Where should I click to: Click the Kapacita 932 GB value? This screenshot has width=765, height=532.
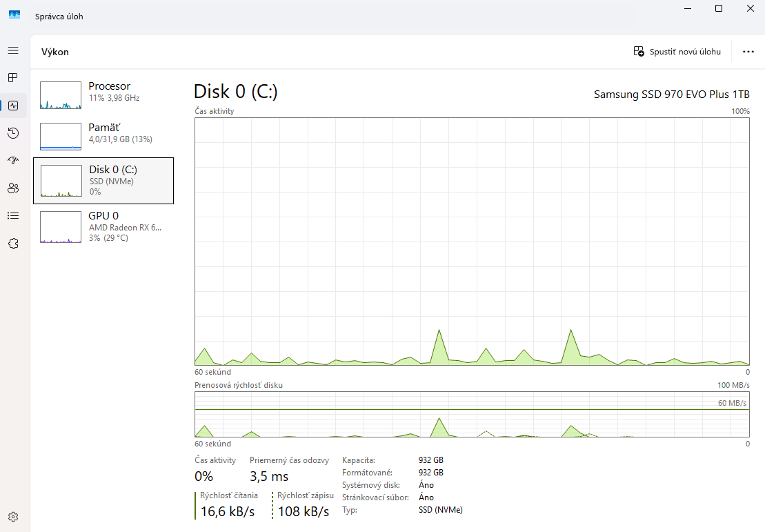[431, 460]
